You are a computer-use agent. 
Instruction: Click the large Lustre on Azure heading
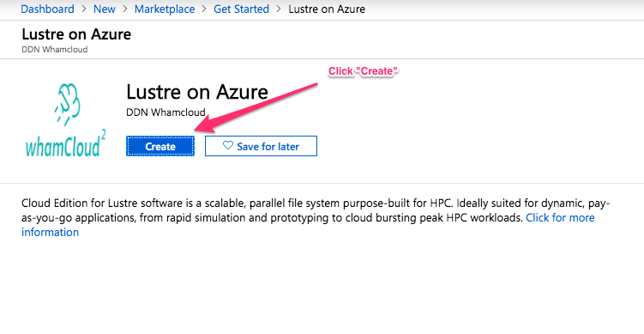click(197, 92)
